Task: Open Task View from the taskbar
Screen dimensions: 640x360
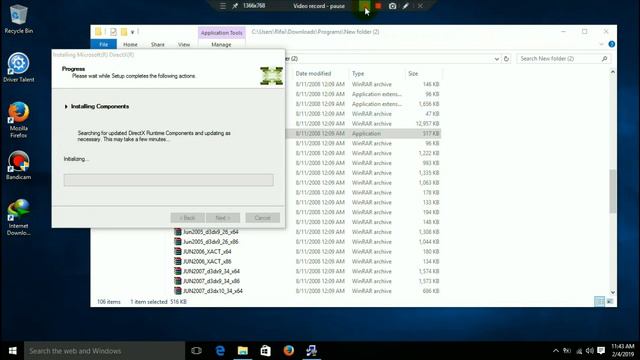Action: point(196,351)
